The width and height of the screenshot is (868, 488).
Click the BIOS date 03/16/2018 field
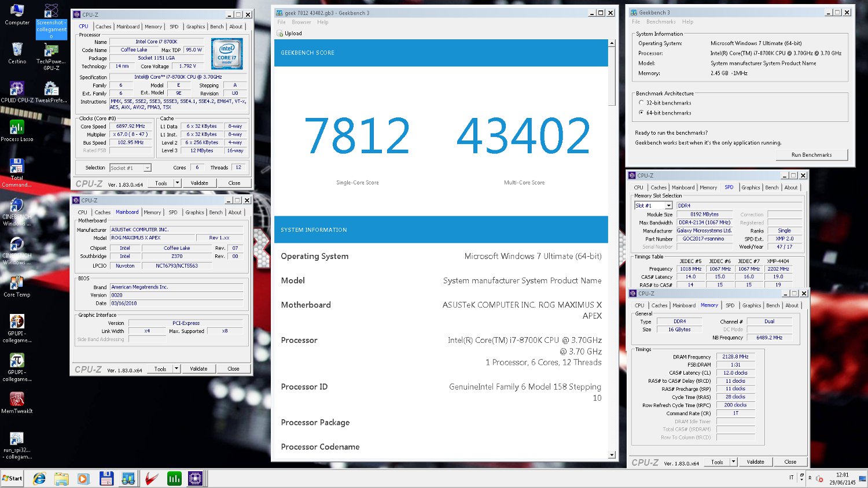176,303
